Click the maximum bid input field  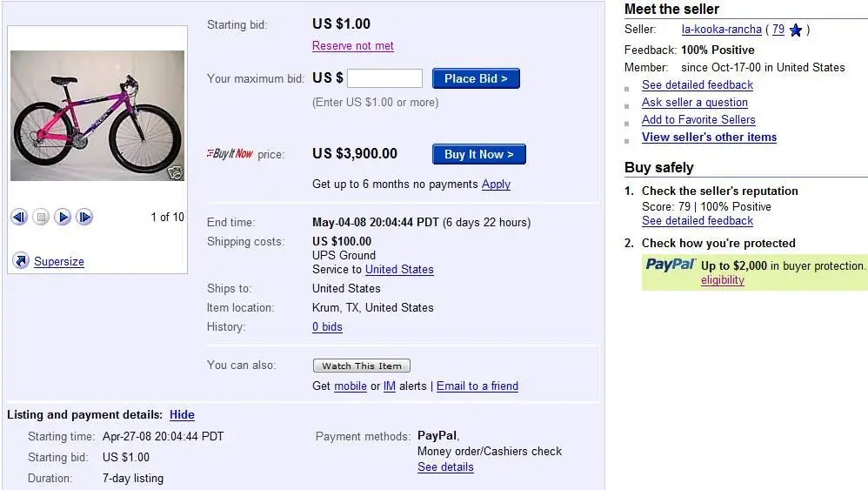pos(384,78)
